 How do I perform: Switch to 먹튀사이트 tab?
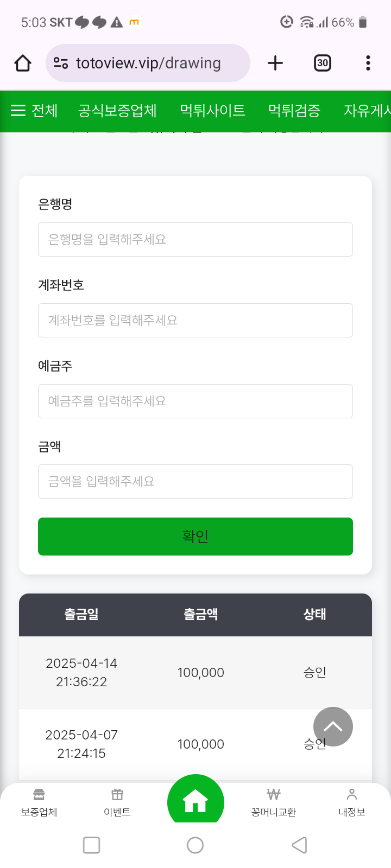[x=212, y=111]
